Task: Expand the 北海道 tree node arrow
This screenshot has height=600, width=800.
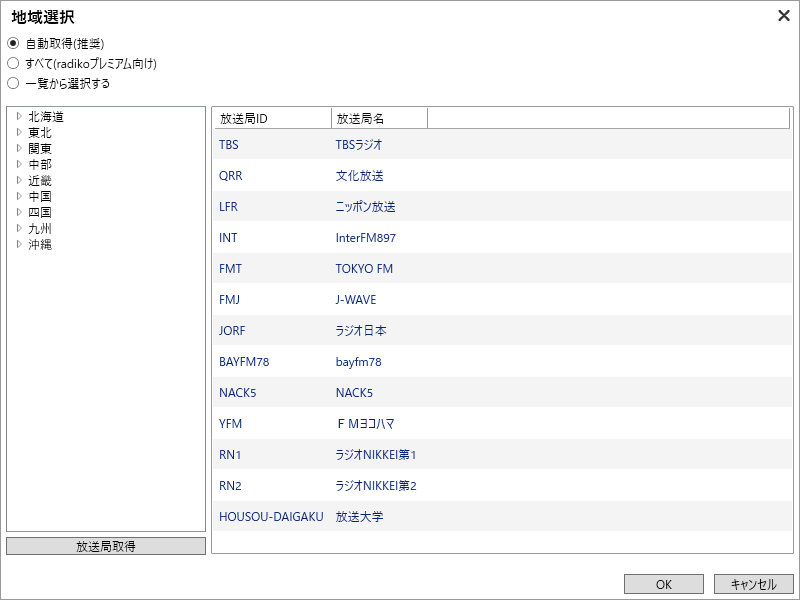Action: (19, 117)
